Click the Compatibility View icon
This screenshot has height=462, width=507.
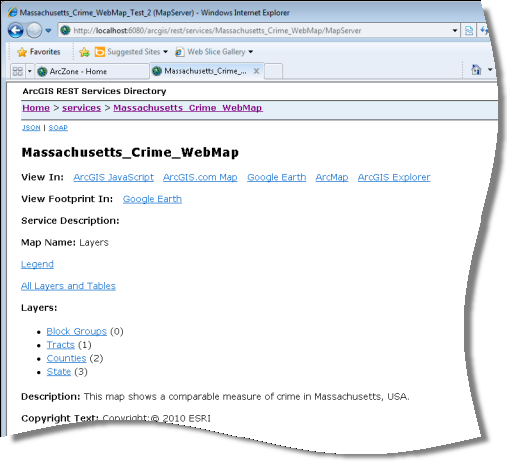click(x=469, y=31)
